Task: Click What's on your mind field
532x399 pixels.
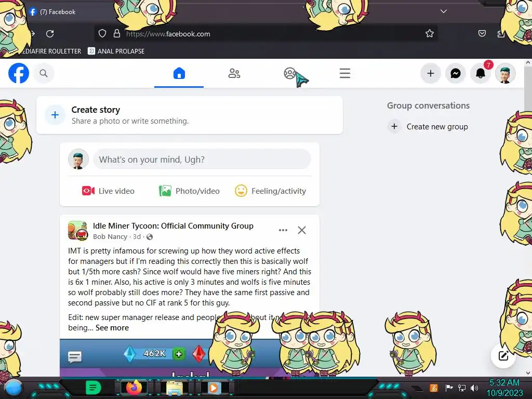Action: (x=202, y=159)
